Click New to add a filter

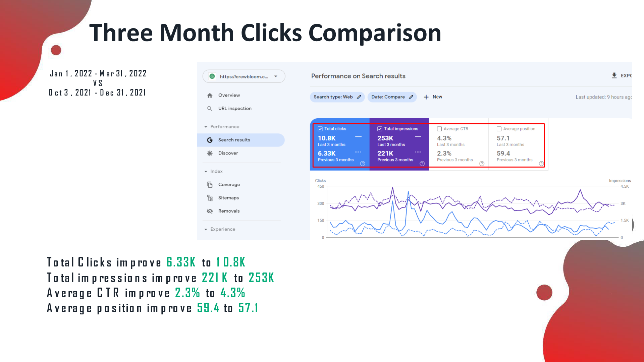click(x=437, y=97)
